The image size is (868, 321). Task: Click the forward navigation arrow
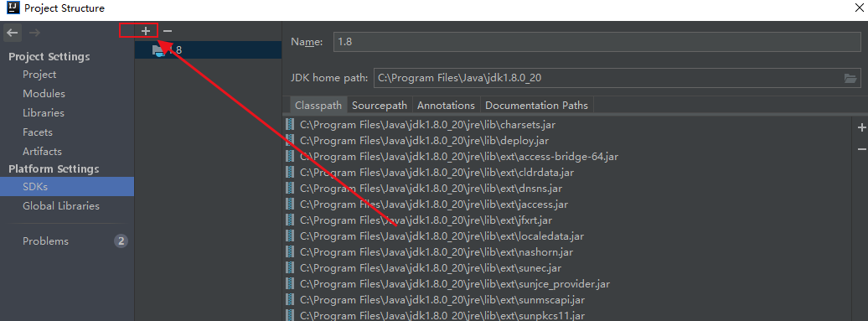(34, 33)
